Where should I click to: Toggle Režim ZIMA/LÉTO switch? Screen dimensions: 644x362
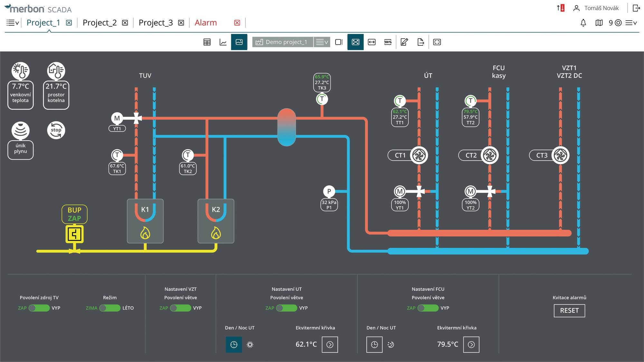click(110, 308)
